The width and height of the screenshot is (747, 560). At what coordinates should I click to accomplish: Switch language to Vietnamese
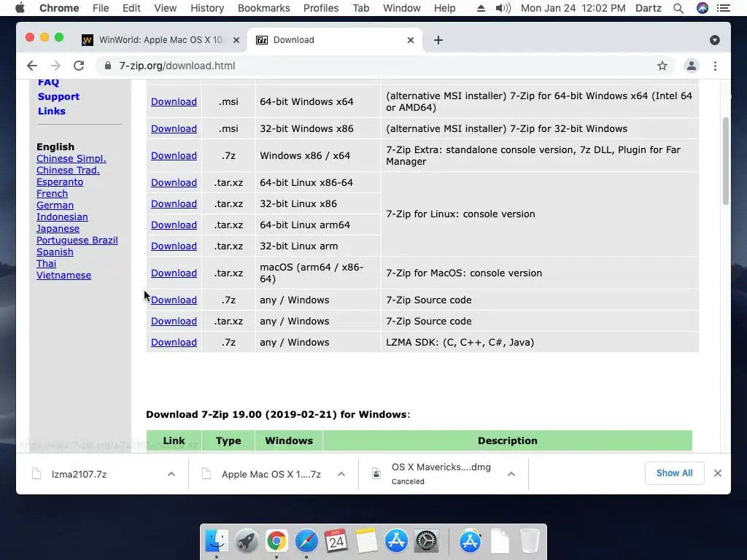coord(63,275)
